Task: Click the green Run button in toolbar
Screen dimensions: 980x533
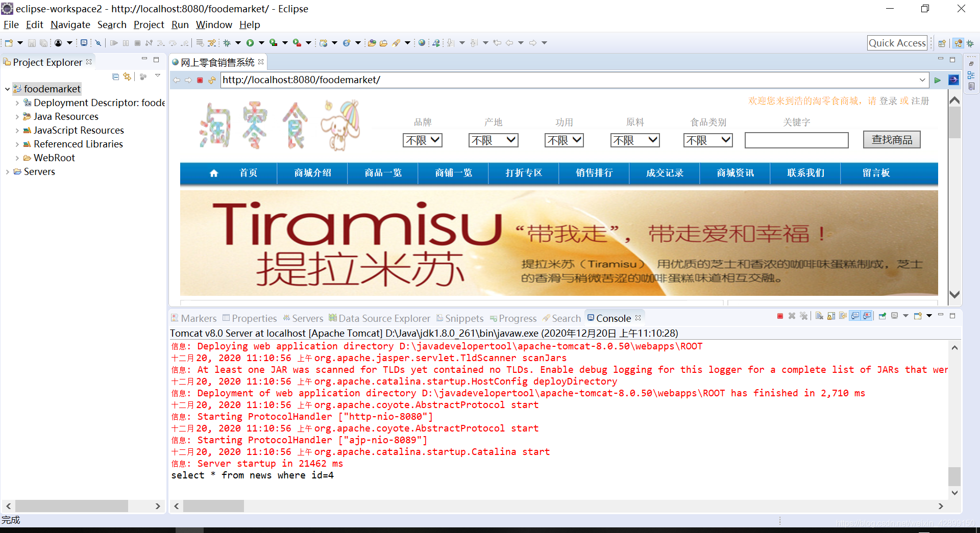Action: click(250, 43)
